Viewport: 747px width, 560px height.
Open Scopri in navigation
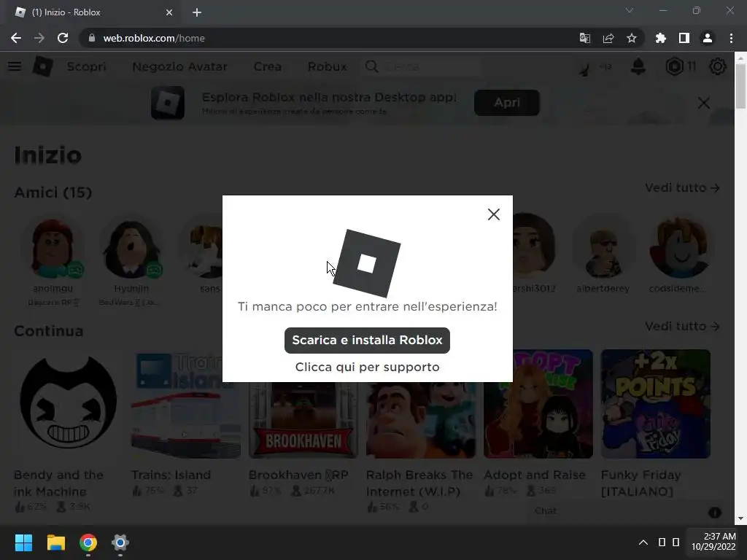(86, 66)
